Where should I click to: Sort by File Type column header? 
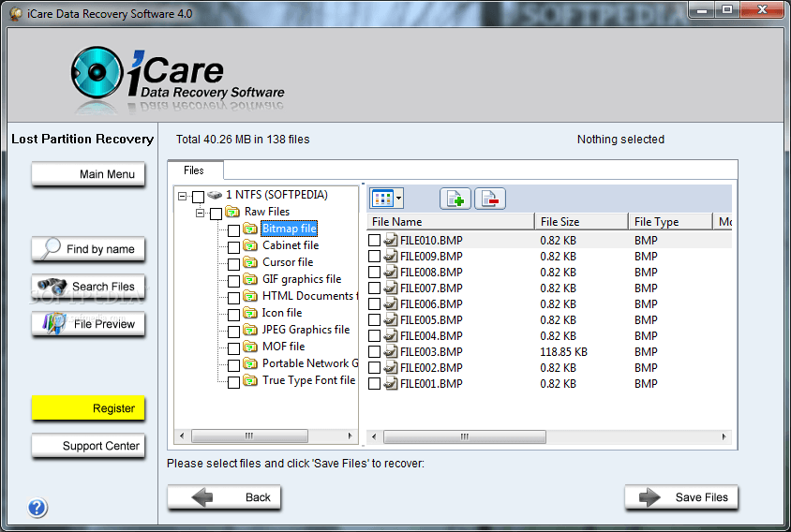pyautogui.click(x=670, y=221)
